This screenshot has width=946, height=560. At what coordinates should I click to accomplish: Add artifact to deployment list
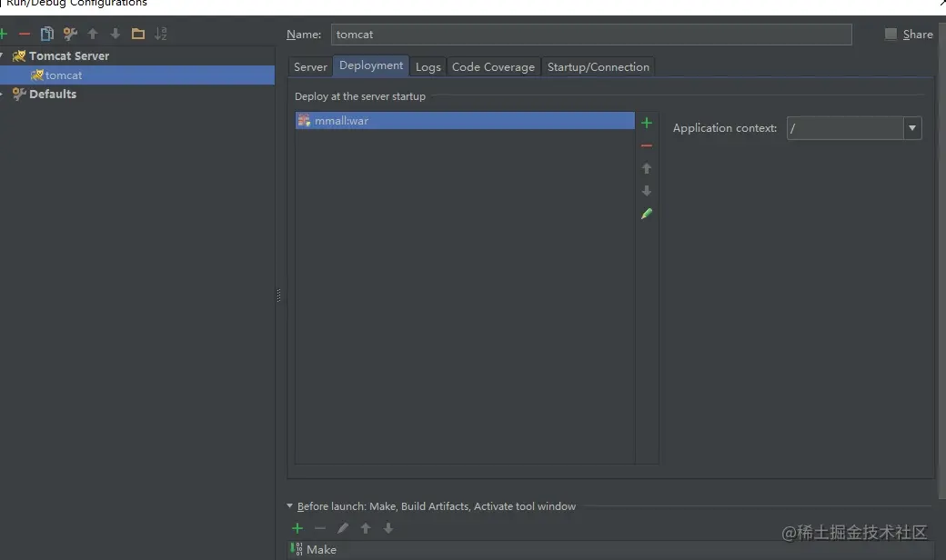[647, 123]
